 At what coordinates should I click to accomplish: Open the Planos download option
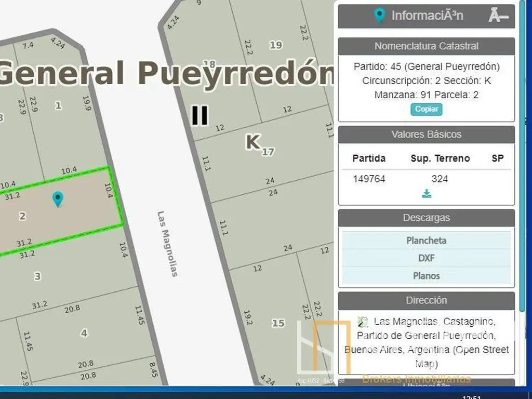(x=426, y=276)
